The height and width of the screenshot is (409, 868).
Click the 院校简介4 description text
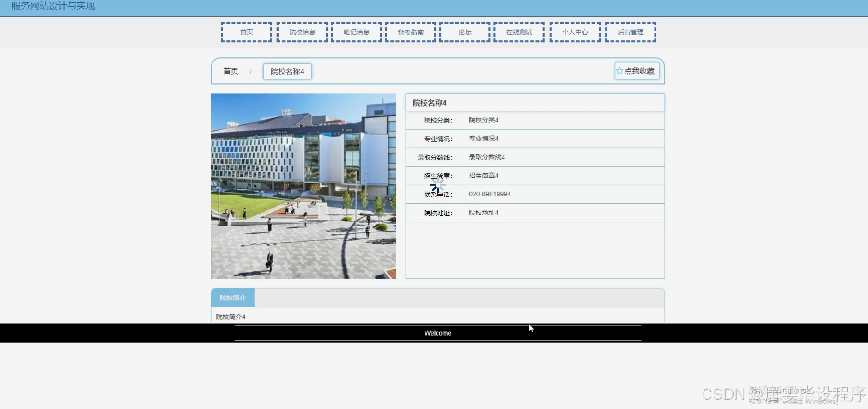(231, 317)
